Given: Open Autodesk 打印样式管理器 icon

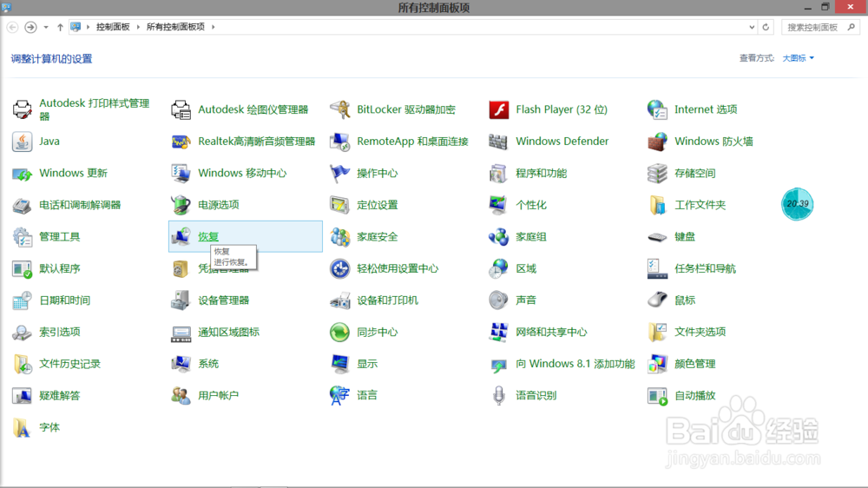Looking at the screenshot, I should click(23, 109).
